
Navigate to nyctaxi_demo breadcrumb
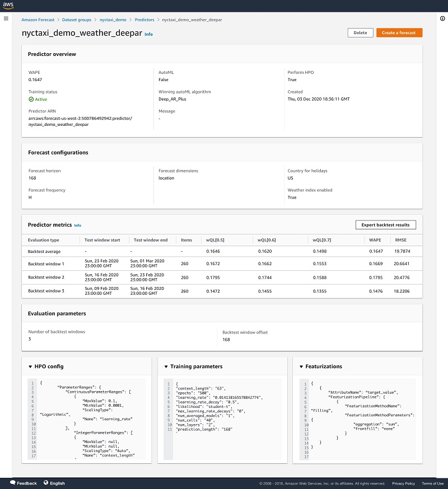(113, 20)
